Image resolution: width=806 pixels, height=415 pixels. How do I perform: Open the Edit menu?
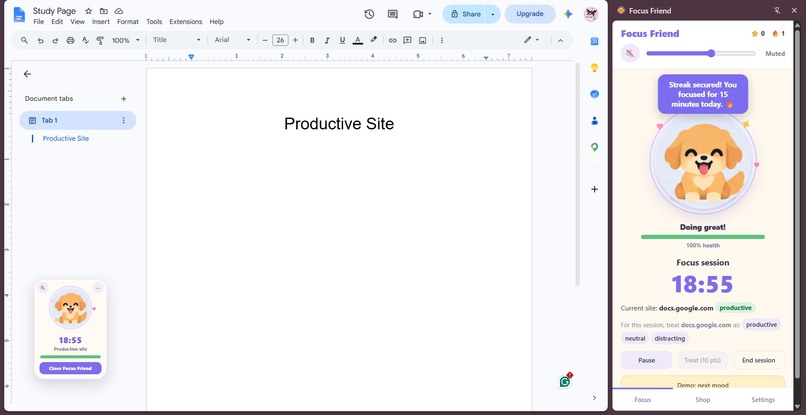coord(57,22)
